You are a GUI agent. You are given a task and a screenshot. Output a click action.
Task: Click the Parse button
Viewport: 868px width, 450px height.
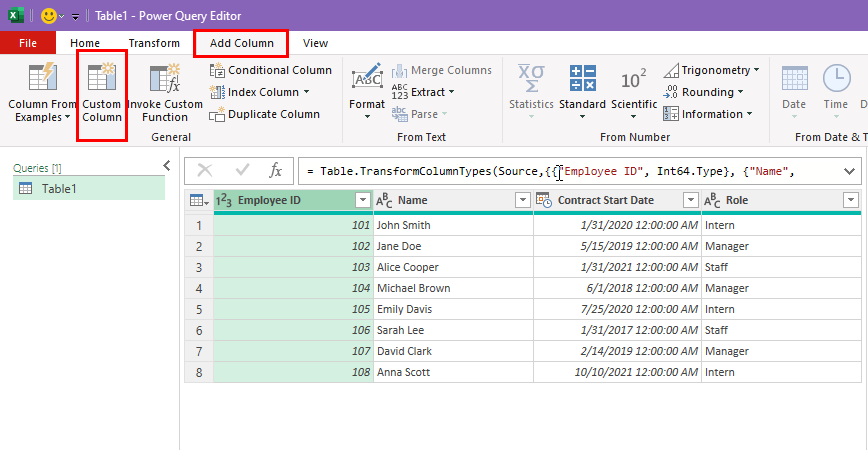pyautogui.click(x=419, y=114)
